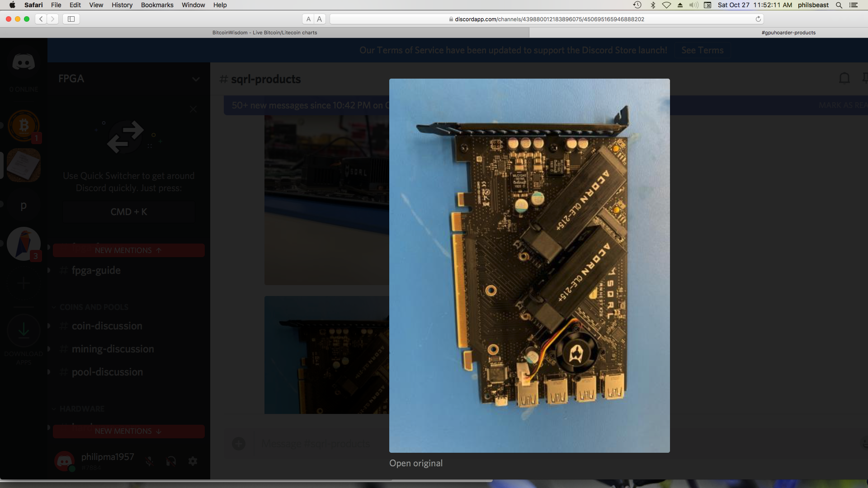Open the History menu
The height and width of the screenshot is (488, 868).
(x=122, y=5)
